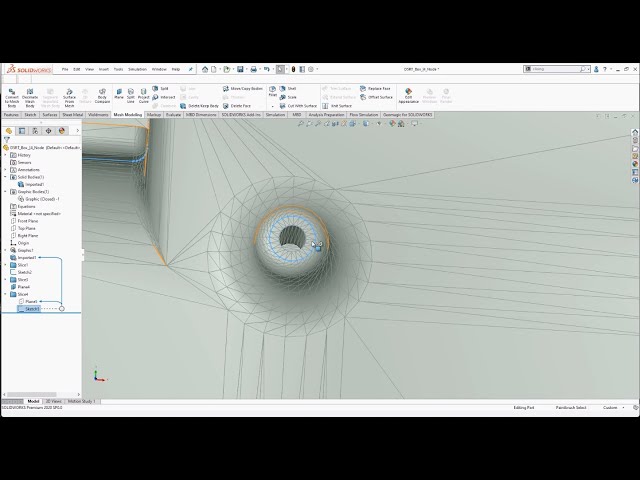640x480 pixels.
Task: Open Edit Appearance tool
Action: (x=408, y=96)
